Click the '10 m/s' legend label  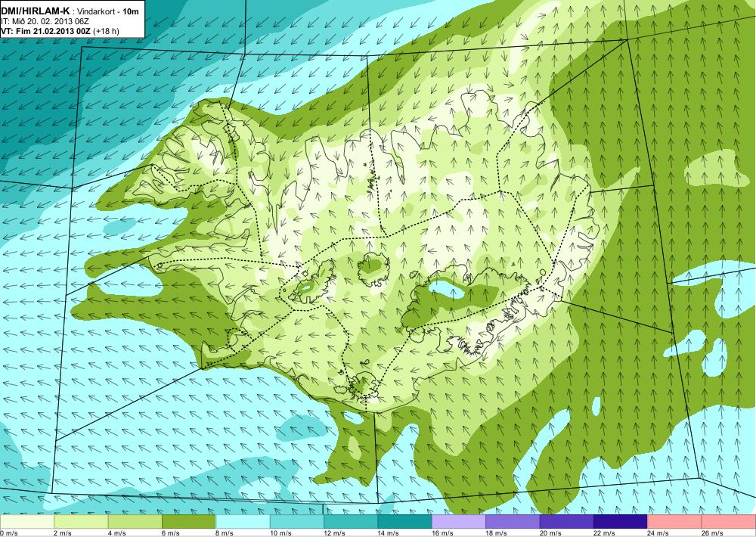(x=280, y=533)
